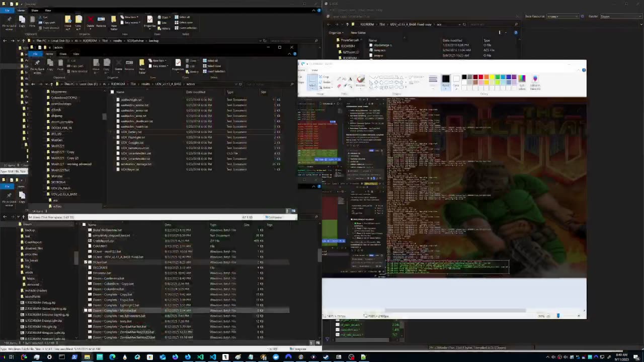Switch to View tab in actors window
Image resolution: width=644 pixels, height=362 pixels.
click(x=76, y=54)
